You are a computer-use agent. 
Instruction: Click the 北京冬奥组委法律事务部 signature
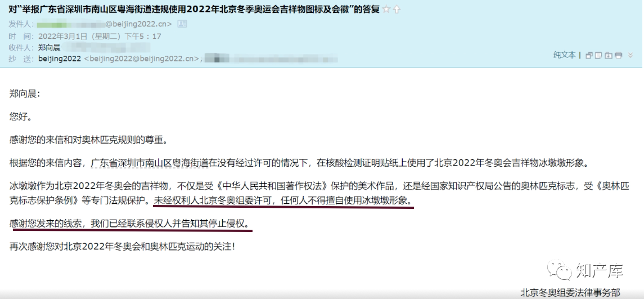pos(570,292)
